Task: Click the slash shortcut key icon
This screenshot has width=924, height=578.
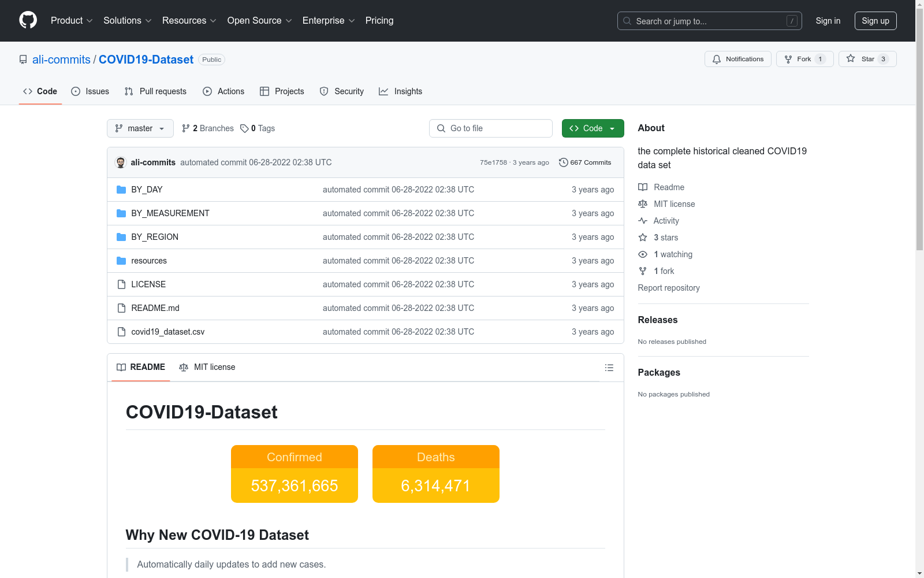Action: click(792, 21)
